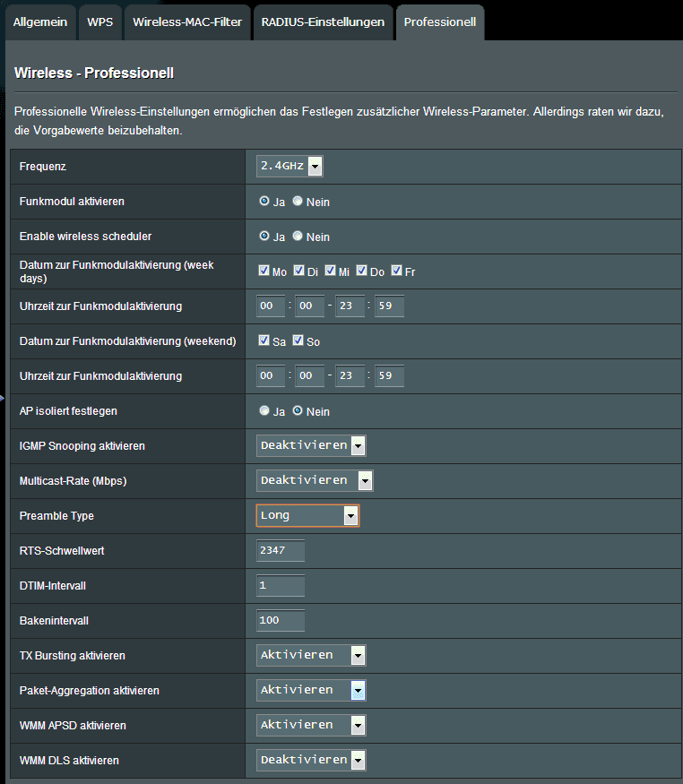
Task: Select Ja for Funkmodul aktivieren
Action: [264, 201]
